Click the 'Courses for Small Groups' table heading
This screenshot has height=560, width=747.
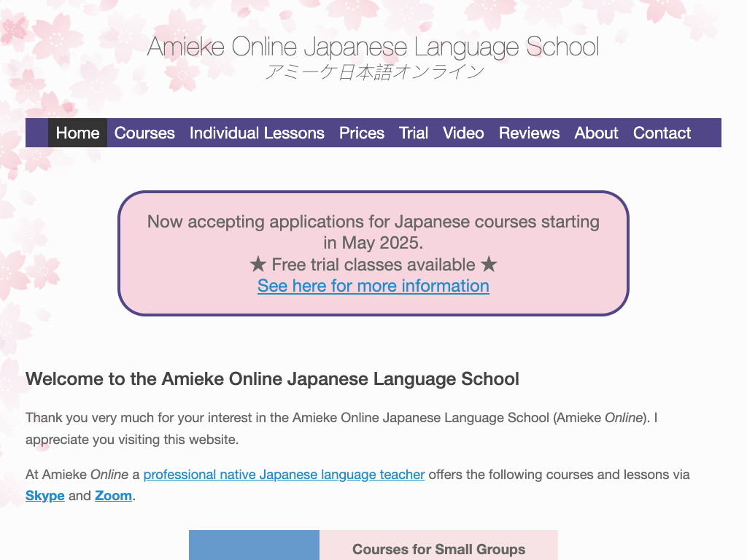click(438, 549)
